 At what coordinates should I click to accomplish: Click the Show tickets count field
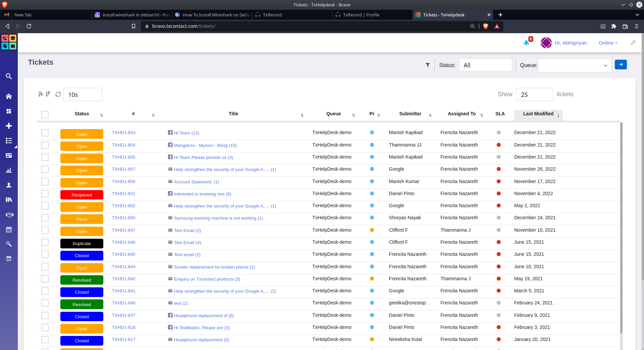(x=534, y=95)
